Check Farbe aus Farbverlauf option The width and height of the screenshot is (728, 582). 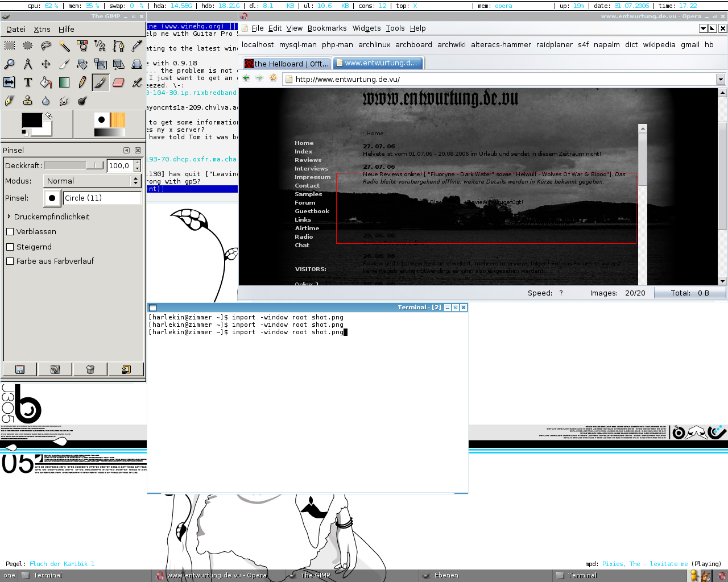(x=10, y=261)
